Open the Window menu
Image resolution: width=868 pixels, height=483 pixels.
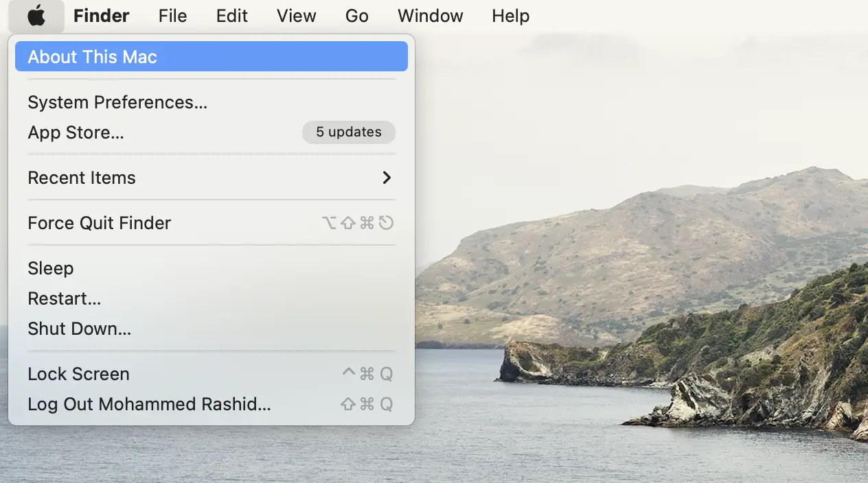430,16
